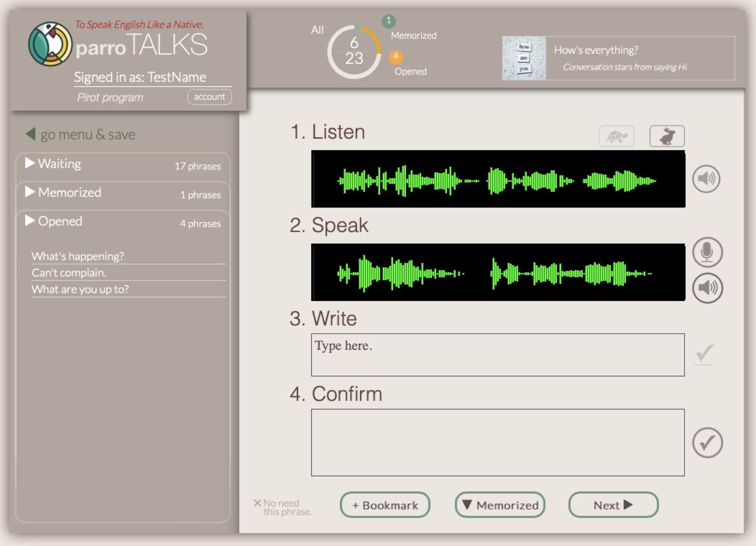Screen dimensions: 756x546
Task: Select the rabbit fast playback speed
Action: (x=667, y=136)
